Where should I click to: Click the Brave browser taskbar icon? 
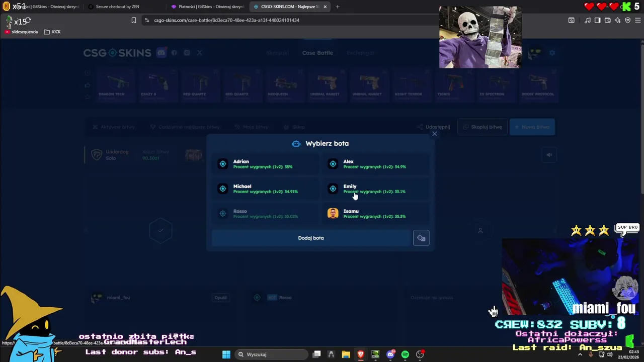click(361, 354)
